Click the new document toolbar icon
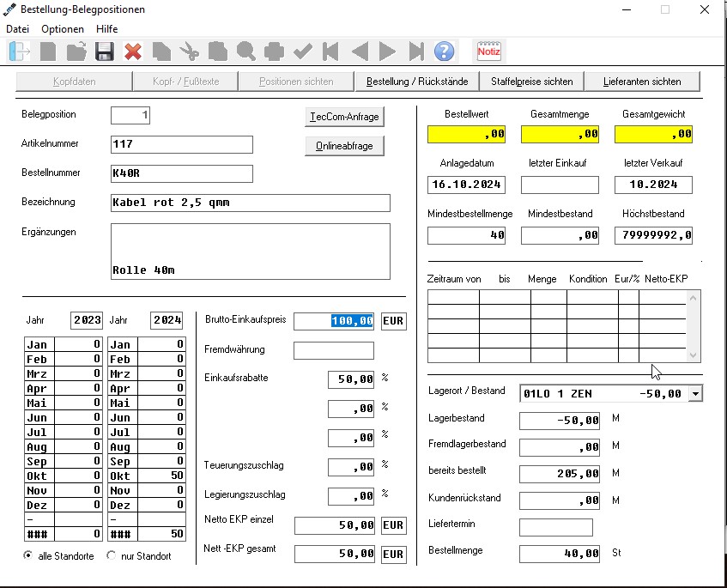The image size is (727, 588). pos(48,51)
